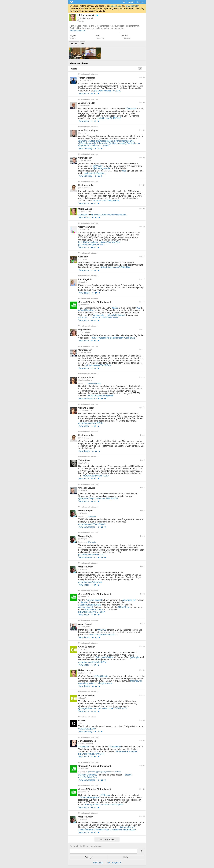214x868 pixels.
Task: Like the Österreich wählt tweet
Action: (x=98, y=247)
